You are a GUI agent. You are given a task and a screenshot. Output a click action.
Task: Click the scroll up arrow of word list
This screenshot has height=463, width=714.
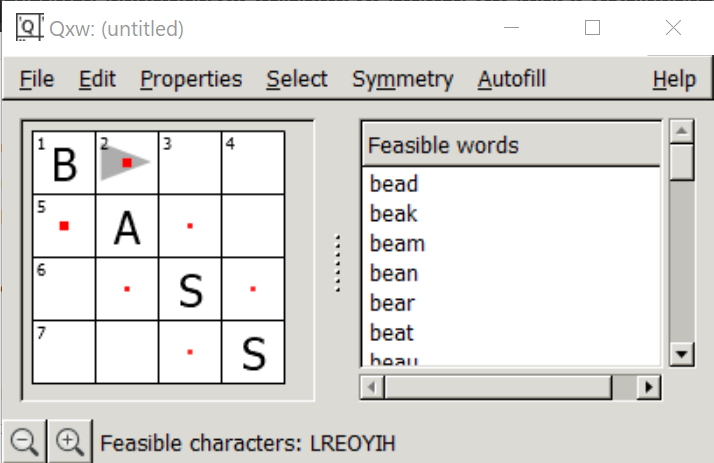682,131
